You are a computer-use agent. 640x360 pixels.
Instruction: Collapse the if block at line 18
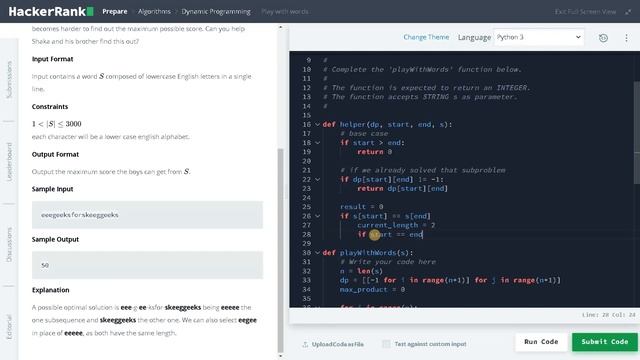[x=317, y=143]
